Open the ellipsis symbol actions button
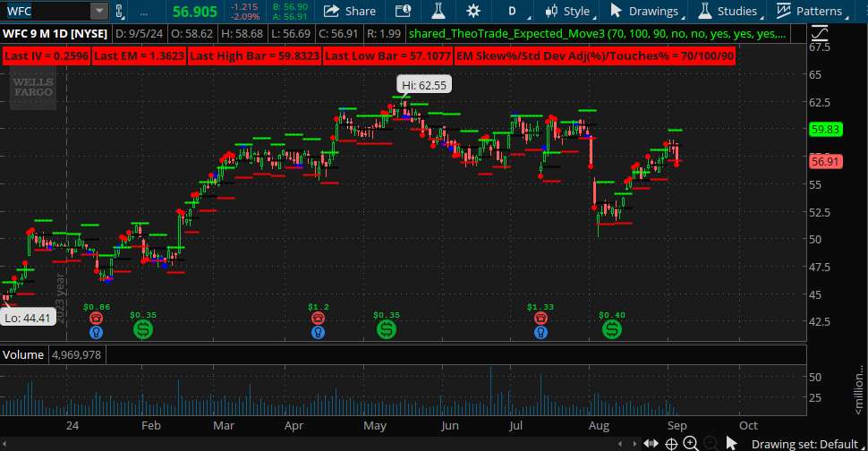This screenshot has width=868, height=451. click(144, 11)
